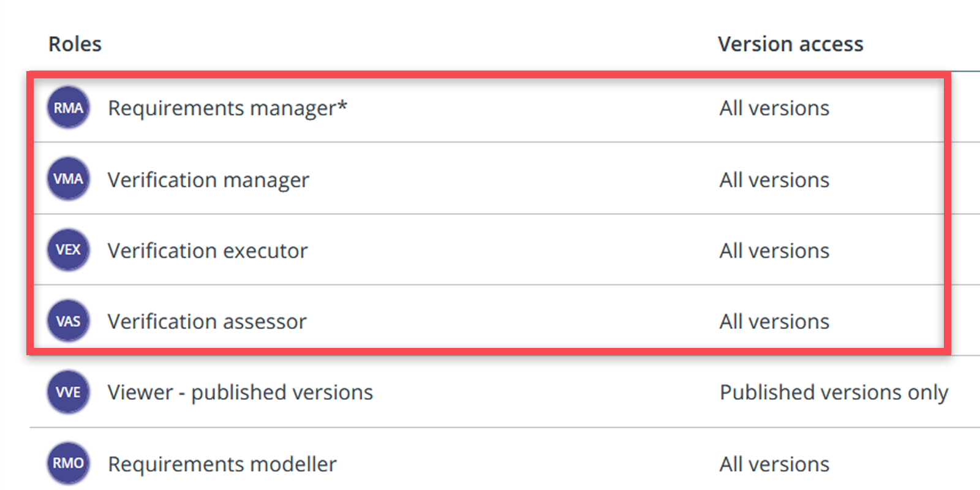Click All versions for Verification manager
The width and height of the screenshot is (980, 490).
(774, 179)
